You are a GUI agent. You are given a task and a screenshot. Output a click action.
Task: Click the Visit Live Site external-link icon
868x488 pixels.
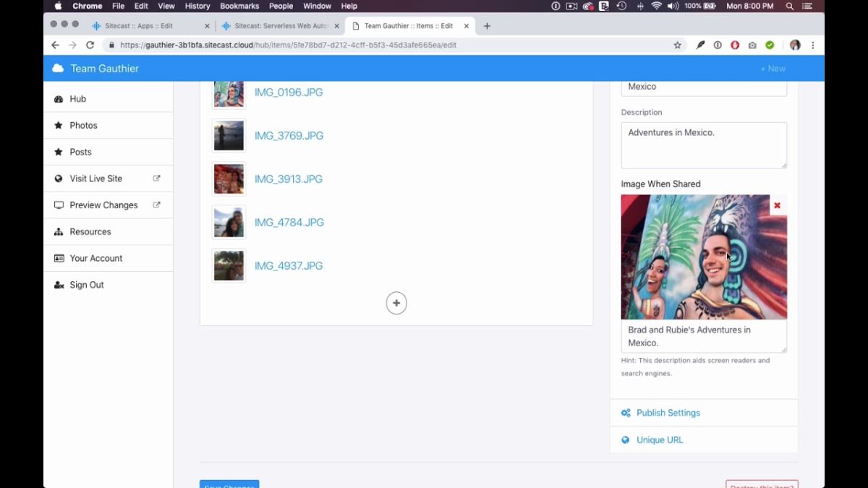coord(156,179)
